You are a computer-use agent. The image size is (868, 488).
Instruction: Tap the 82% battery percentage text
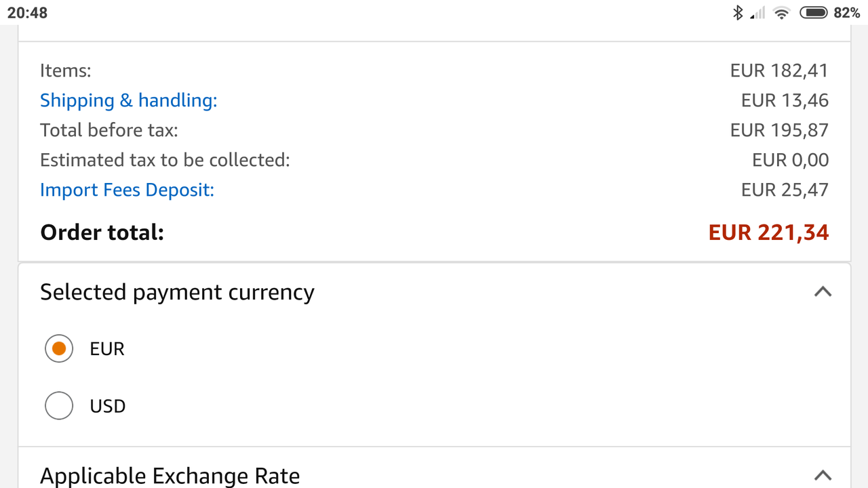846,12
